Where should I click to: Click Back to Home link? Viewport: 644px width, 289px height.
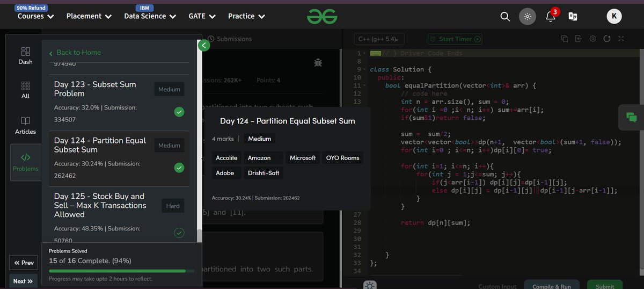75,52
